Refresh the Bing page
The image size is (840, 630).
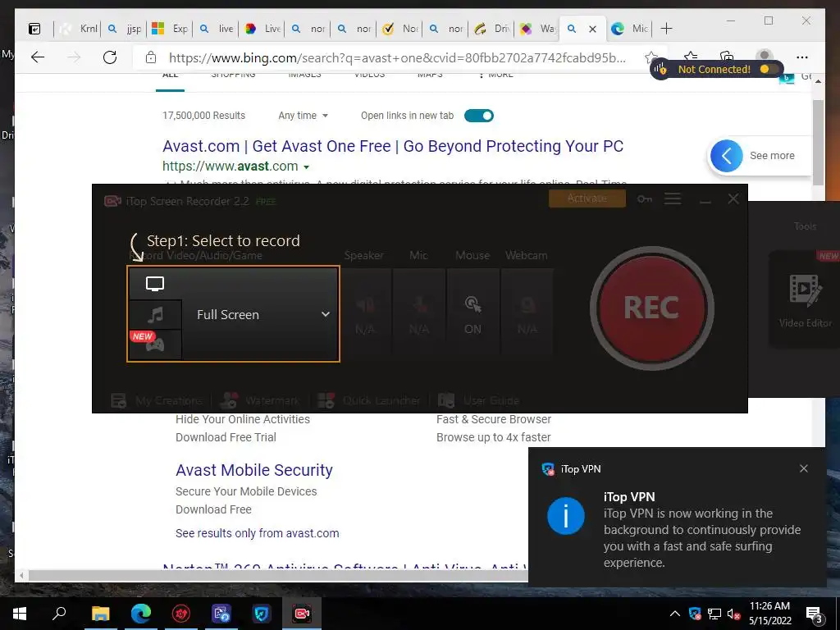point(110,57)
